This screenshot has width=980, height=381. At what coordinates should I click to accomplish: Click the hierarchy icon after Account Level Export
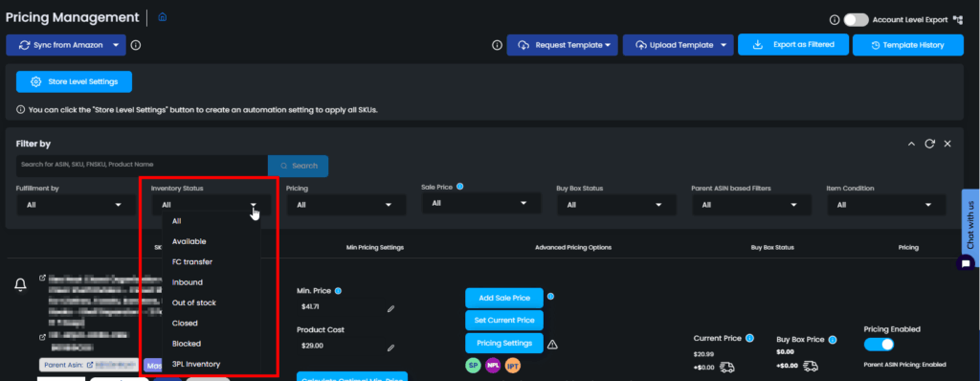pyautogui.click(x=958, y=20)
